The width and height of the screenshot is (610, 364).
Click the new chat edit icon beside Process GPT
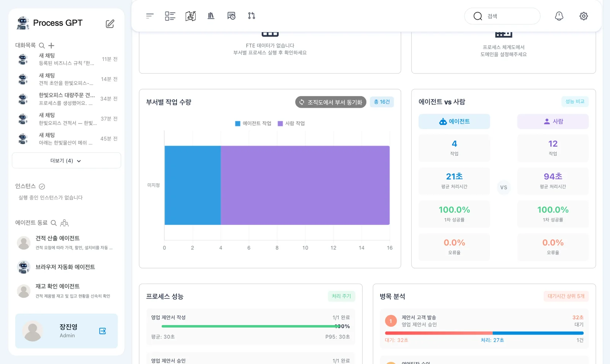pos(110,24)
